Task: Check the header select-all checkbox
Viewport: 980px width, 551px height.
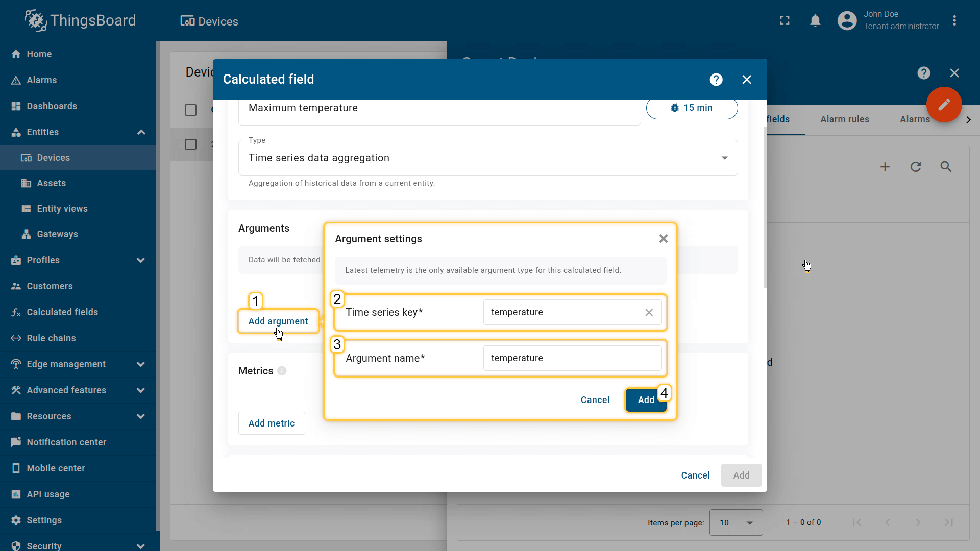Action: click(190, 110)
